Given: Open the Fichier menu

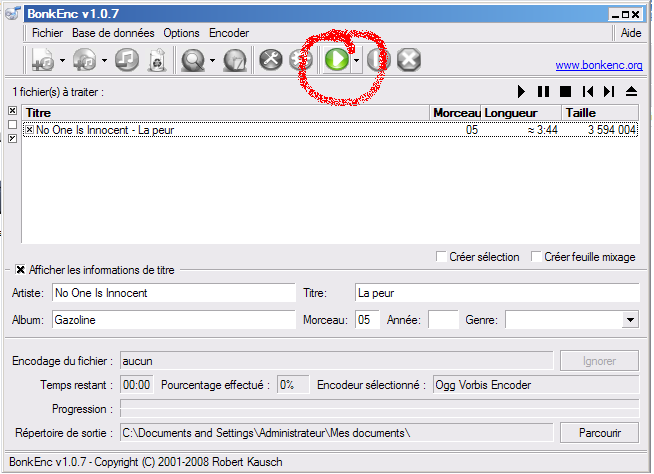Looking at the screenshot, I should pos(47,33).
